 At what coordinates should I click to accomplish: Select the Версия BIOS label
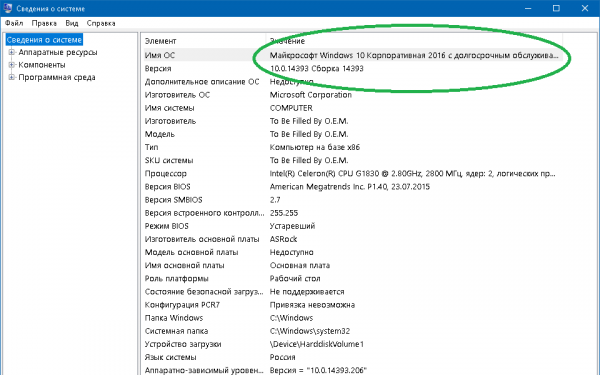click(x=167, y=186)
